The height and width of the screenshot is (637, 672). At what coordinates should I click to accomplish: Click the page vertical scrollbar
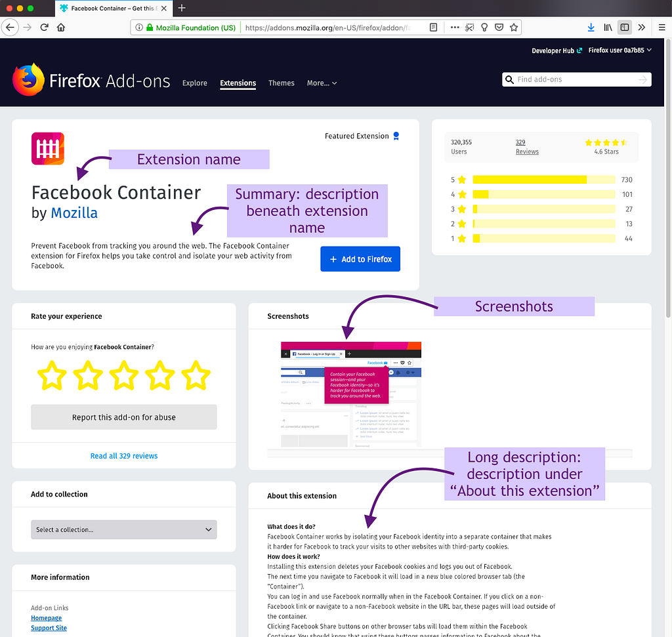coord(667,178)
